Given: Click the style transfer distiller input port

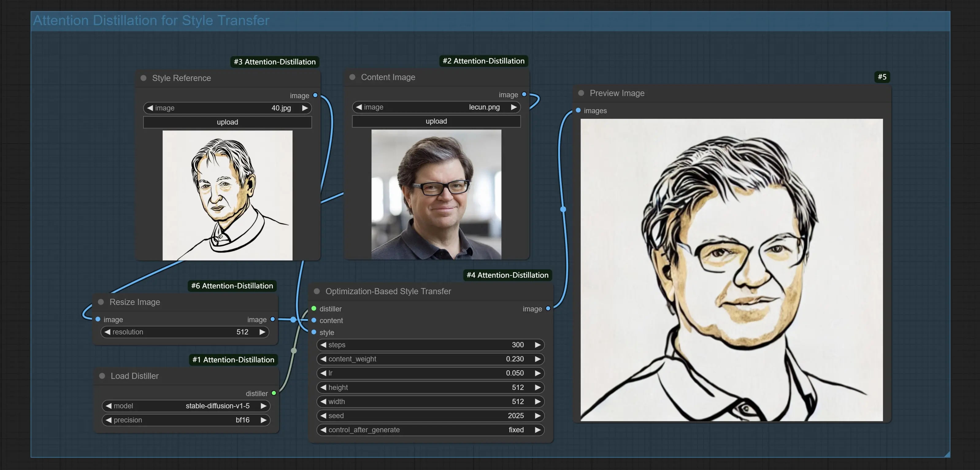Looking at the screenshot, I should [x=314, y=309].
